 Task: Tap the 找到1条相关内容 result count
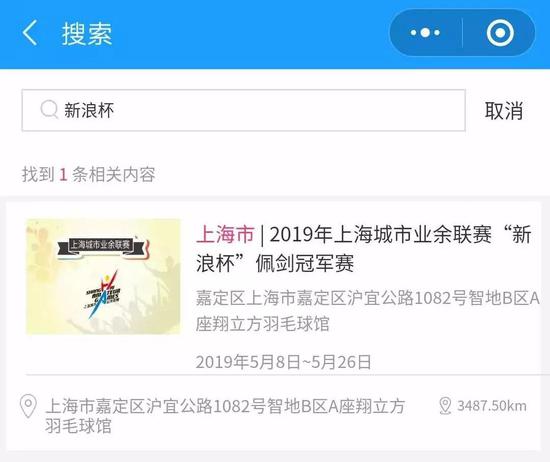(x=88, y=174)
